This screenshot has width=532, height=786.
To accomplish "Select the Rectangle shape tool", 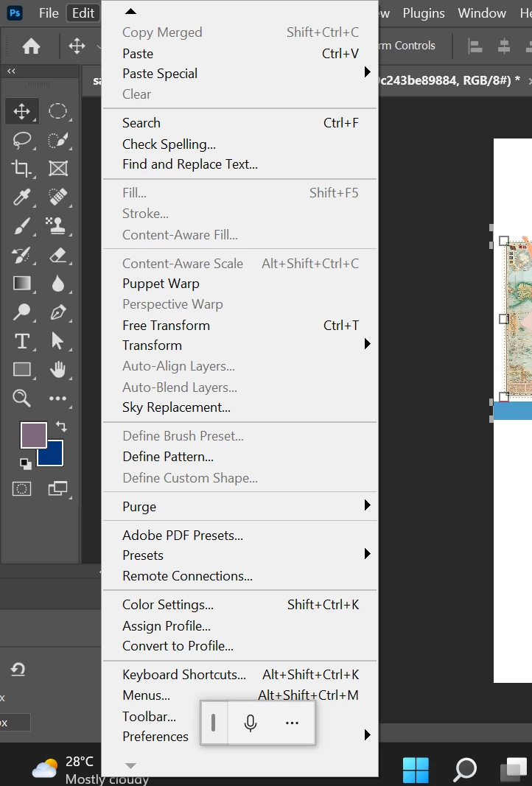I will (x=21, y=370).
